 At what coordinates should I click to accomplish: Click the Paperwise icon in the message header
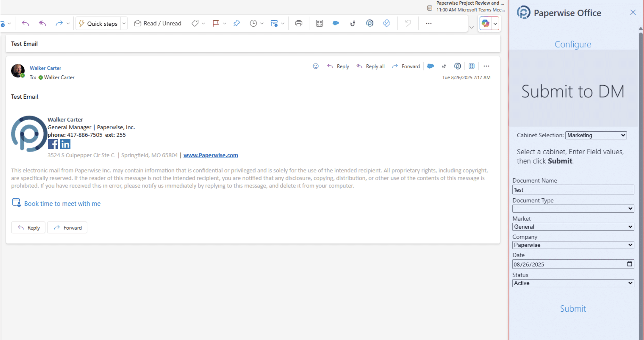(457, 66)
